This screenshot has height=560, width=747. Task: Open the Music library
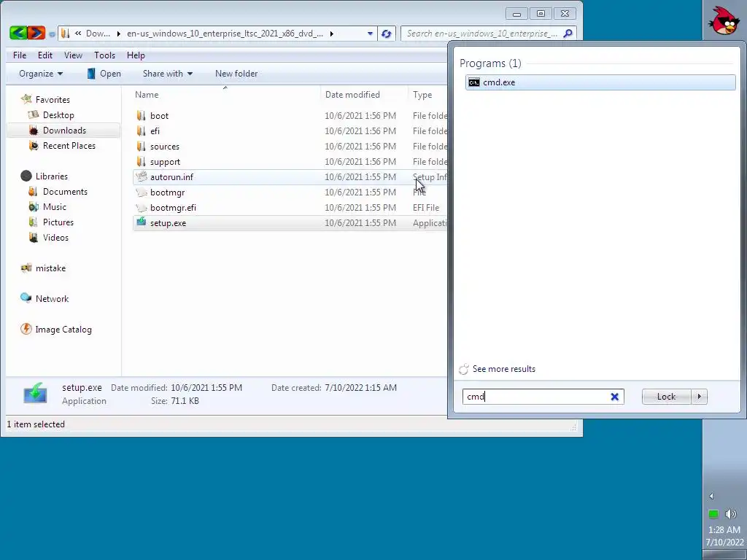[54, 206]
